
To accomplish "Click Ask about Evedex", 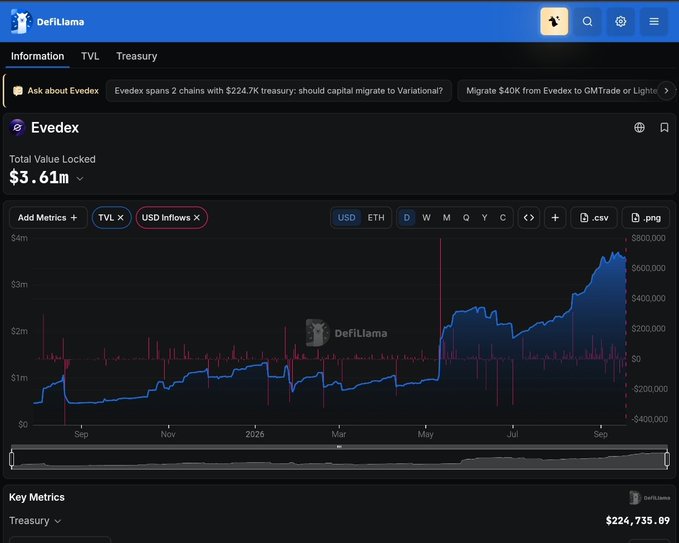I will 63,90.
